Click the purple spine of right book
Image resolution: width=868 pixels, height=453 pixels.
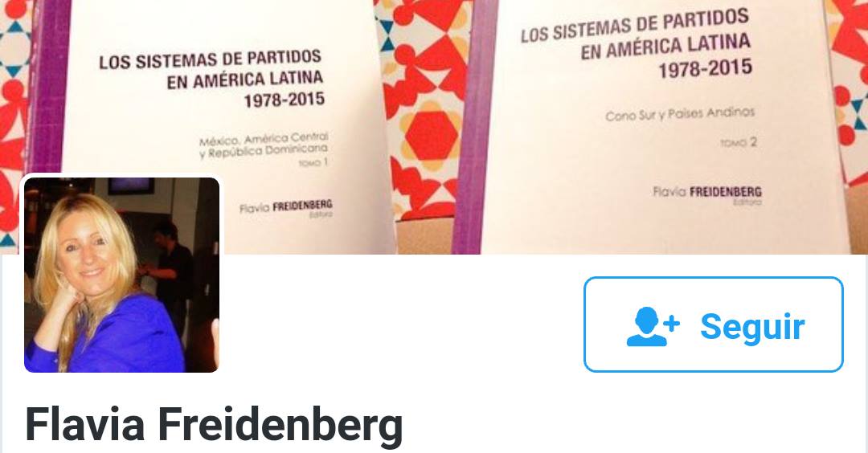click(474, 127)
